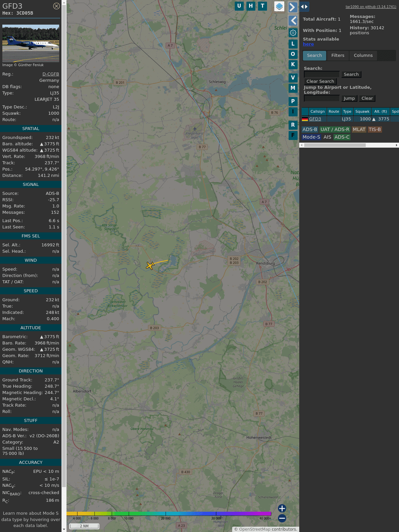Click the Groundspeed value 232 kt
The width and height of the screenshot is (399, 532).
pos(53,138)
